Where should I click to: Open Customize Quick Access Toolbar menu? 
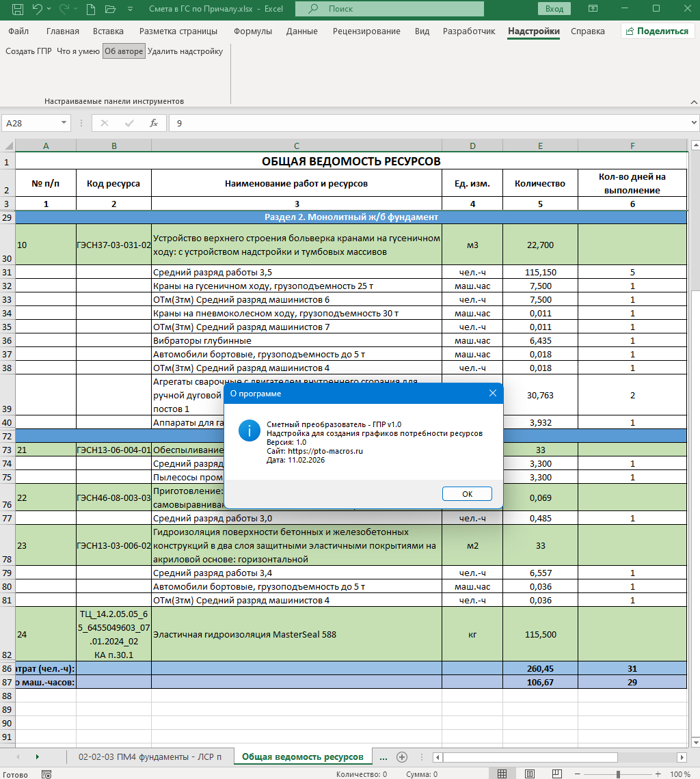130,8
